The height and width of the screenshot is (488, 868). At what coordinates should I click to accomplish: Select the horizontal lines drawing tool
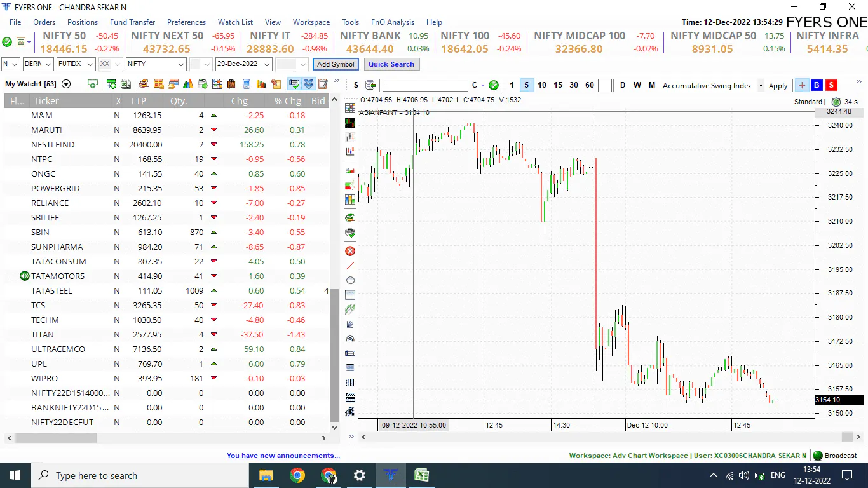[x=350, y=367]
